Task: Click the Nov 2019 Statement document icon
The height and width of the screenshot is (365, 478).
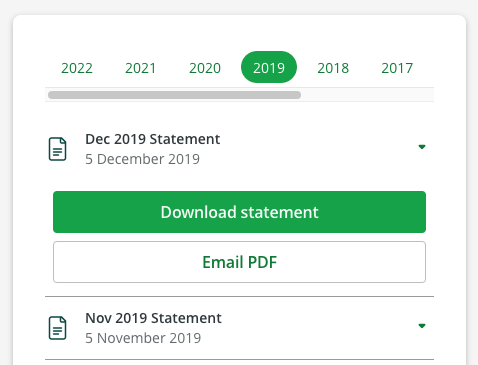Action: pos(57,328)
